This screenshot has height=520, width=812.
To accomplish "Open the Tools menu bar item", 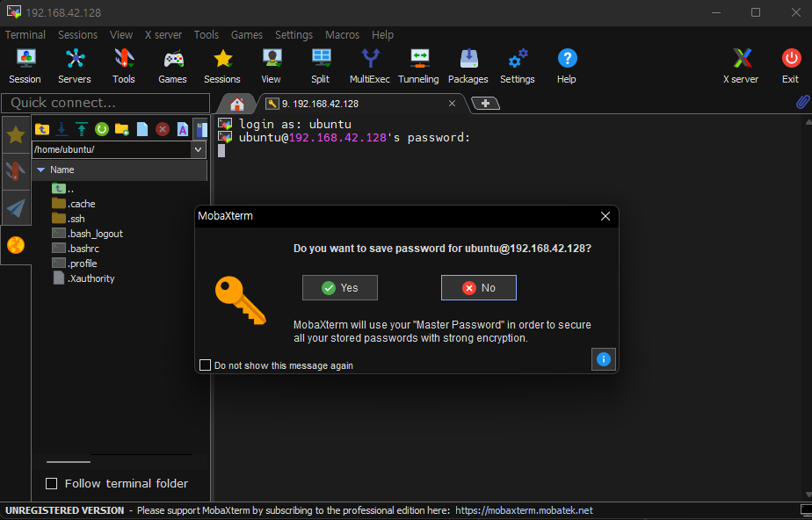I will point(207,34).
